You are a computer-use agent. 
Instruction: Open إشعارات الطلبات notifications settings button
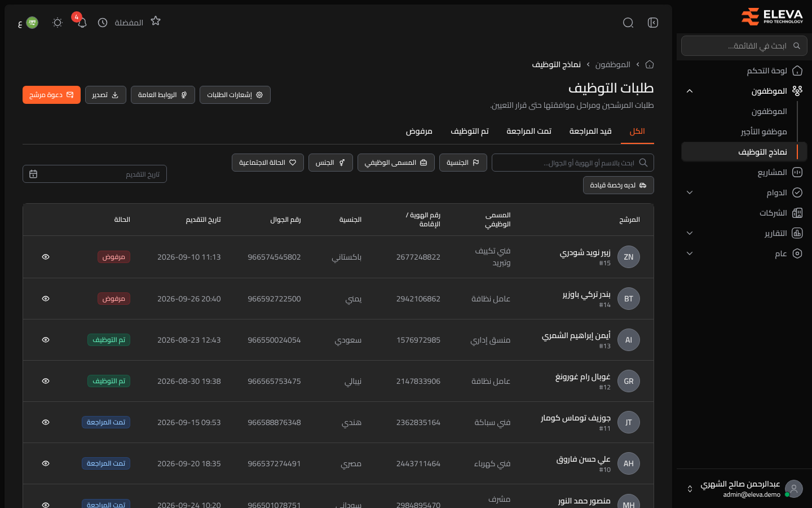point(235,95)
